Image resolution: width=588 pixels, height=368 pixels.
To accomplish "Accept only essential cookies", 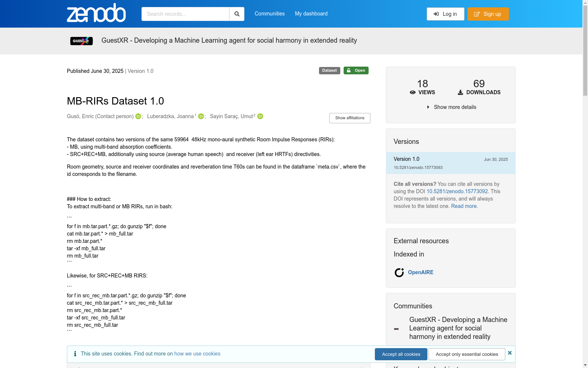I will coord(467,354).
